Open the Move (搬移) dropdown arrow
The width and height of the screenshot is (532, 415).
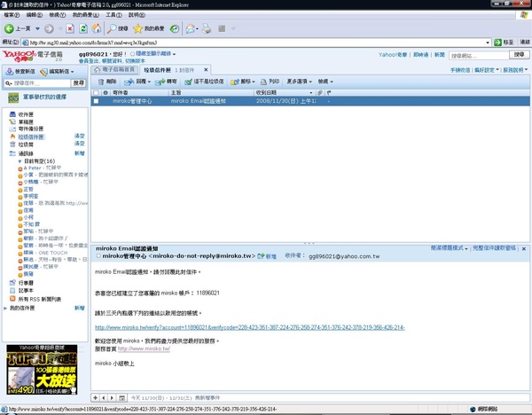click(x=253, y=82)
